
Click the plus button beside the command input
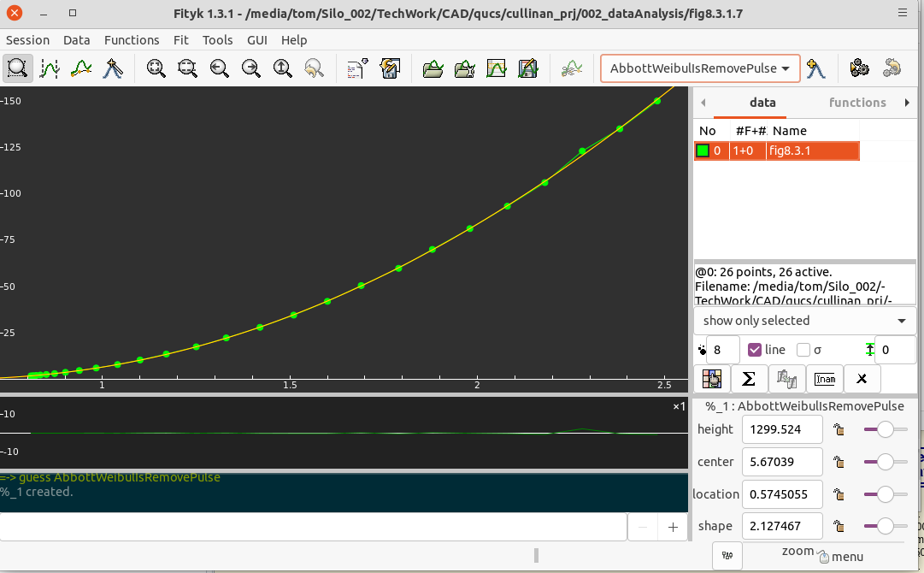pos(673,528)
